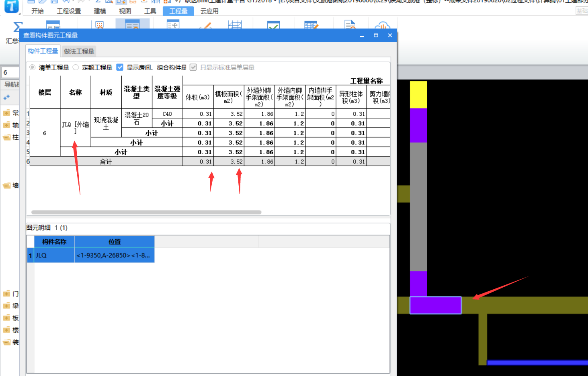Click the green checkmark ribbon icon
Image resolution: width=588 pixels, height=376 pixels.
pyautogui.click(x=273, y=25)
